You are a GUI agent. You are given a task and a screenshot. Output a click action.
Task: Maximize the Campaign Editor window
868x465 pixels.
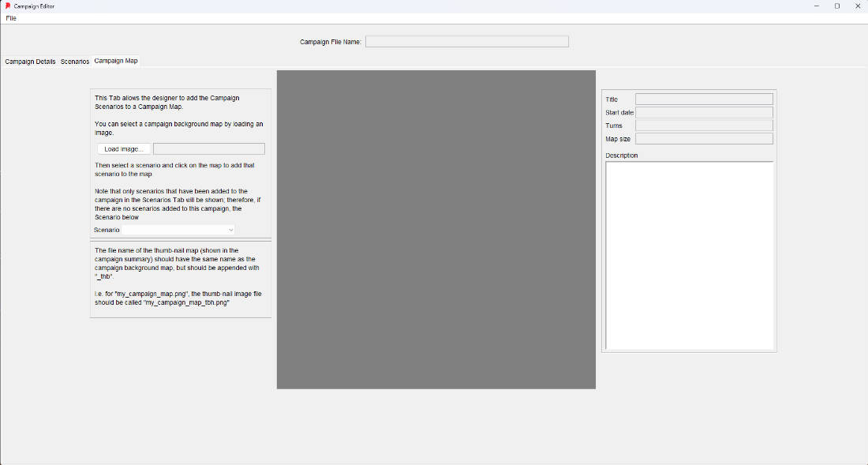tap(837, 6)
